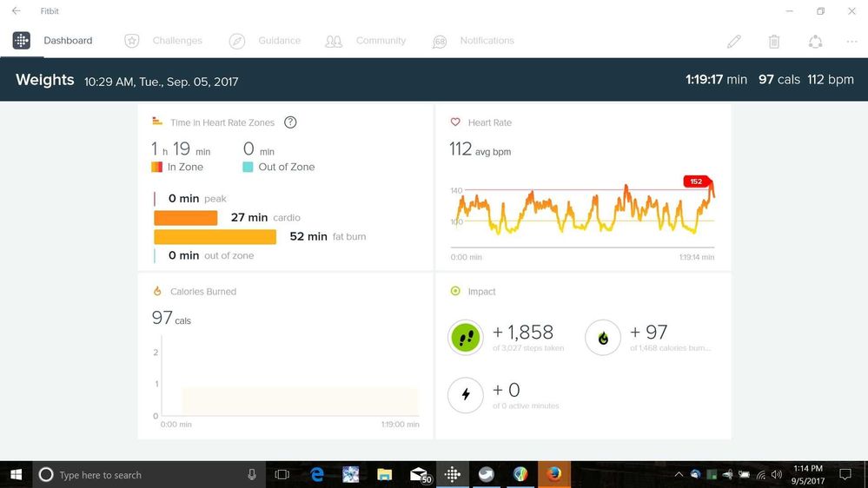This screenshot has width=868, height=488.
Task: Click the "52 min fat burn" label
Action: coord(328,236)
